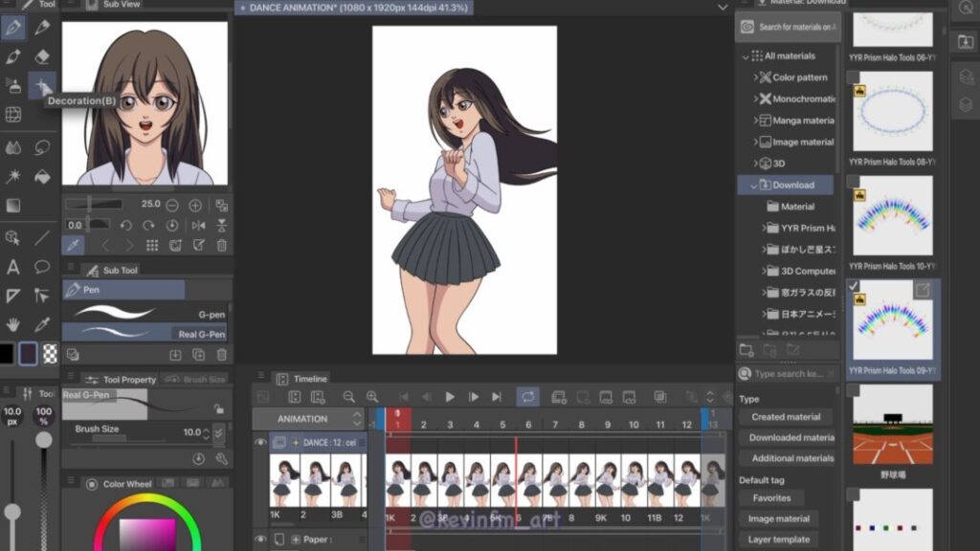Hide the Paper layer
Image resolution: width=980 pixels, height=551 pixels.
[260, 539]
